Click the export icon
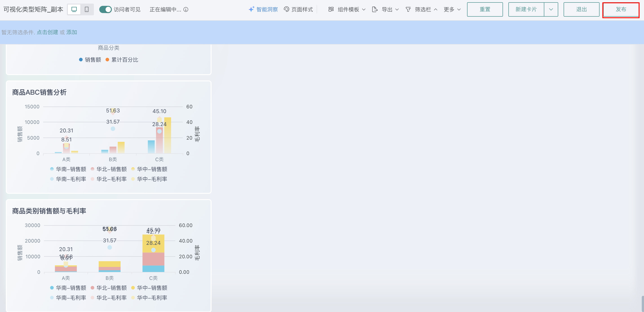 click(x=375, y=9)
